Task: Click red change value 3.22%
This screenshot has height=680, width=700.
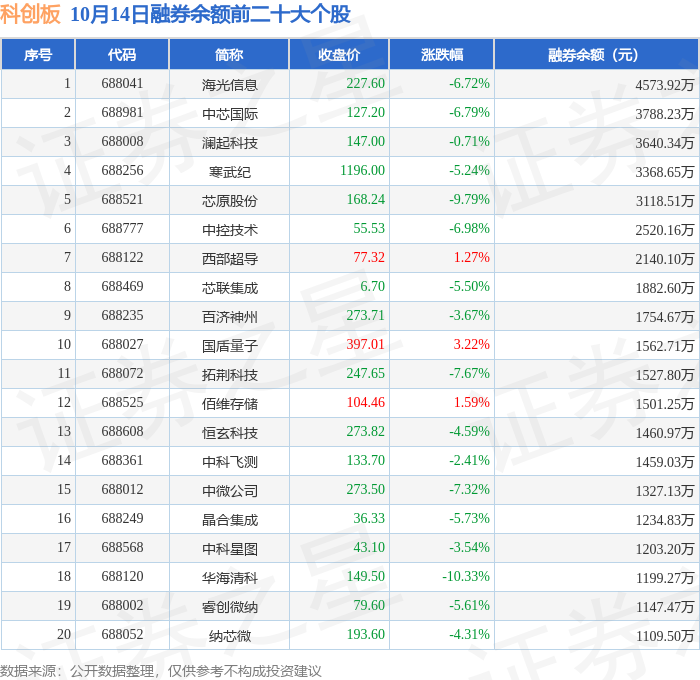Action: 471,345
